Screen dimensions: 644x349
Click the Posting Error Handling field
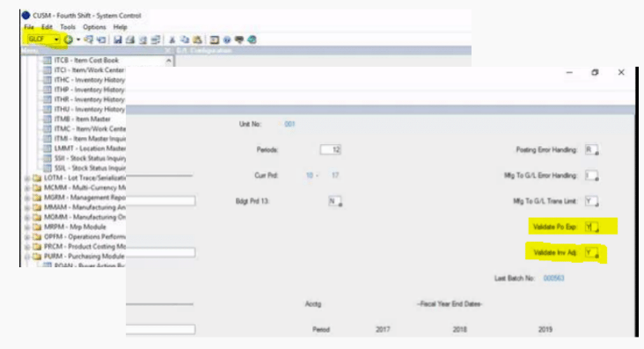point(592,149)
